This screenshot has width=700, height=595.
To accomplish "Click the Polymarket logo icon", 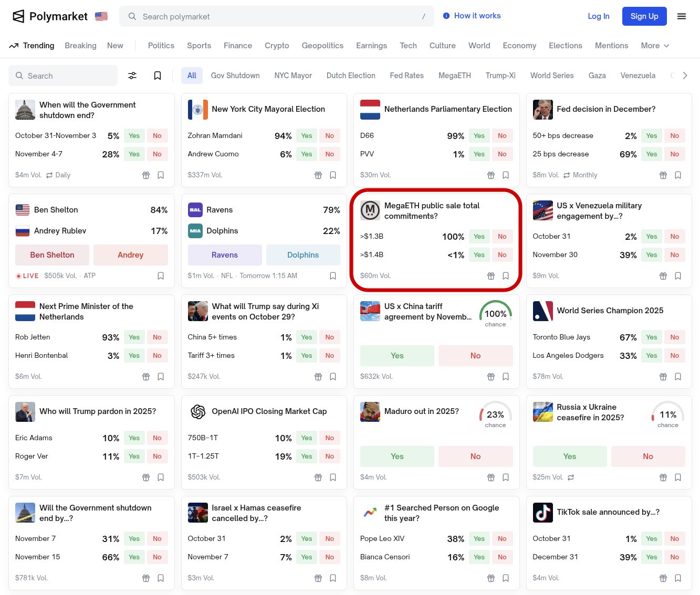I will pos(18,16).
